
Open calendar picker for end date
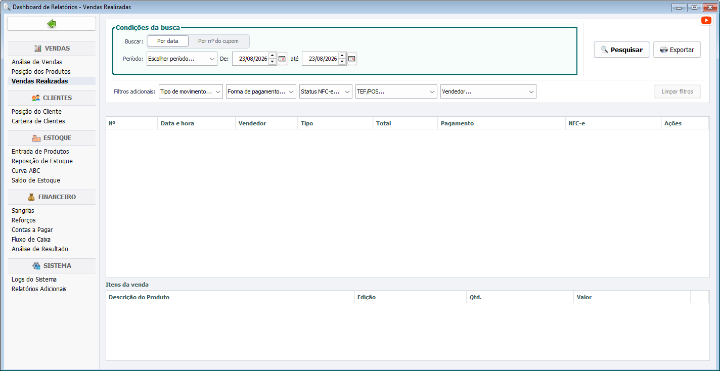point(352,59)
